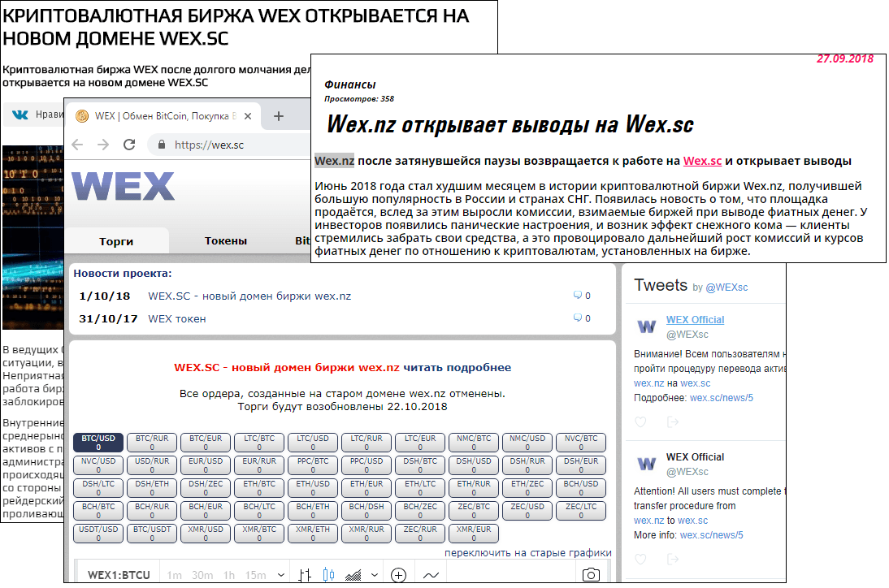Image resolution: width=889 pixels, height=588 pixels.
Task: Like the second tweet with heart icon
Action: [640, 559]
